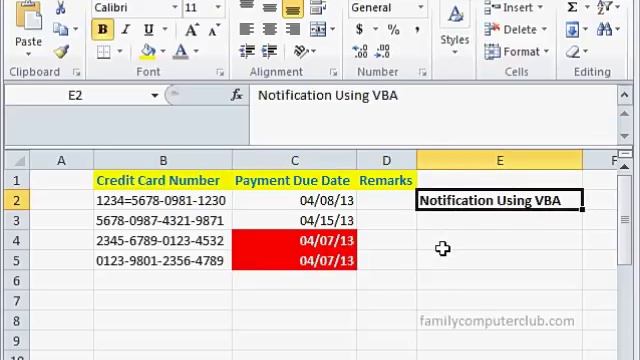The height and width of the screenshot is (360, 640).
Task: Open Alignment dialog launcher
Action: point(333,72)
